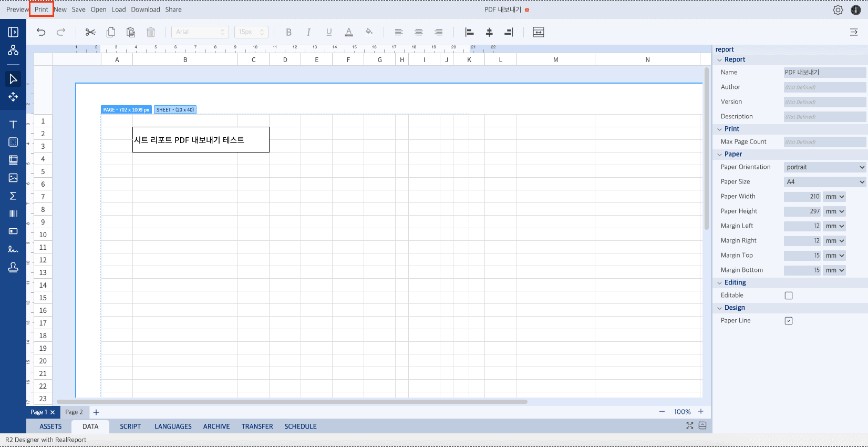Open the settings gear icon
This screenshot has height=447, width=868.
pos(838,10)
